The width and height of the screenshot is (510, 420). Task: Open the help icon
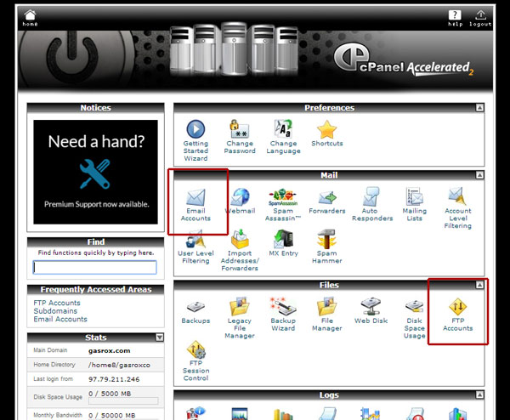(455, 18)
